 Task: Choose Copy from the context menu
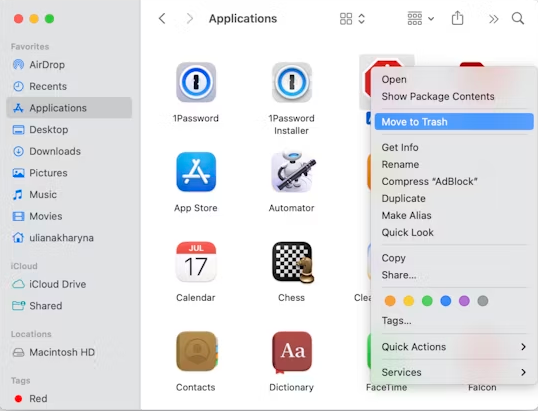[454, 258]
